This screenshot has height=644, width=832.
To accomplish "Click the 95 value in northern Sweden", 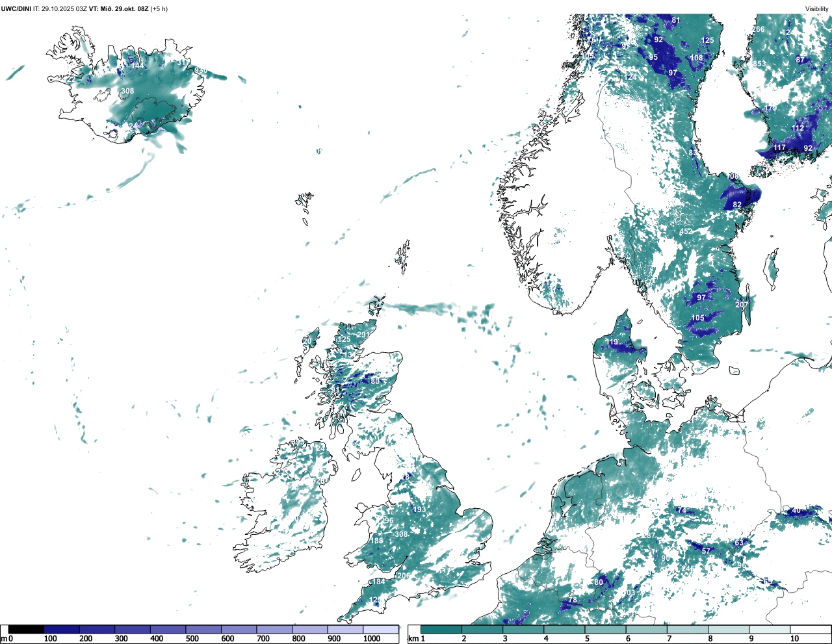I will coord(653,57).
